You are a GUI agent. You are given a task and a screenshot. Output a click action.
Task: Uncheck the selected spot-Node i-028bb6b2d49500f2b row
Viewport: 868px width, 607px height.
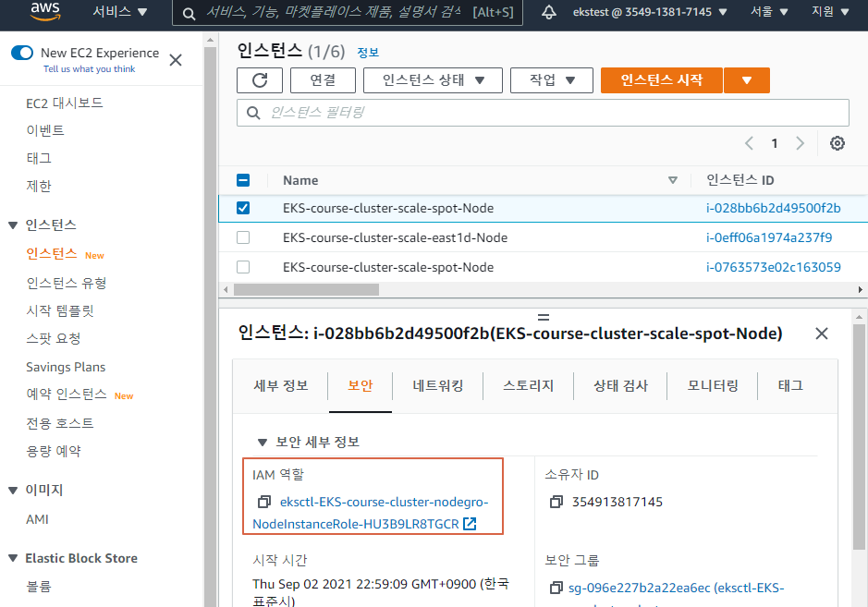243,208
